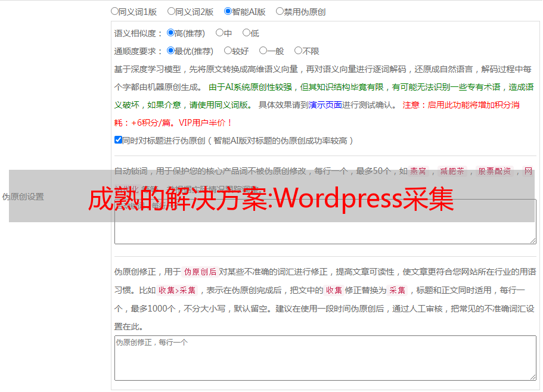Select the 同义词1版 radio option

pyautogui.click(x=114, y=11)
